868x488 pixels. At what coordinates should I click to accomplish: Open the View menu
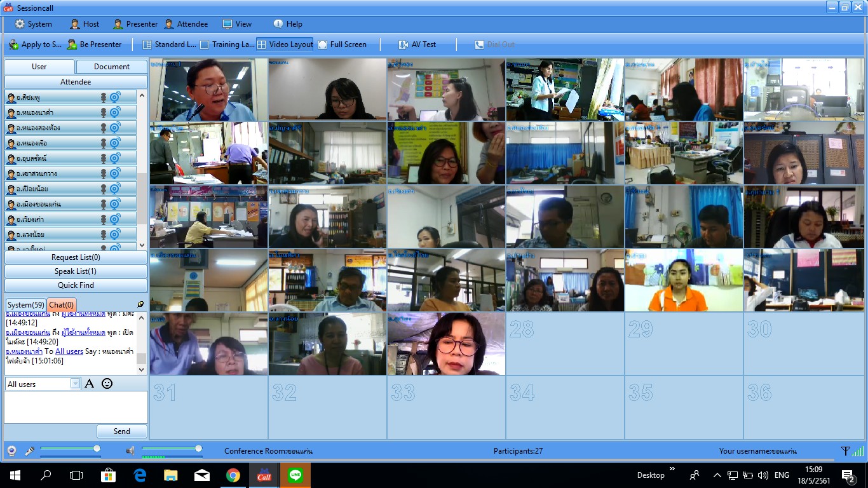(x=237, y=24)
